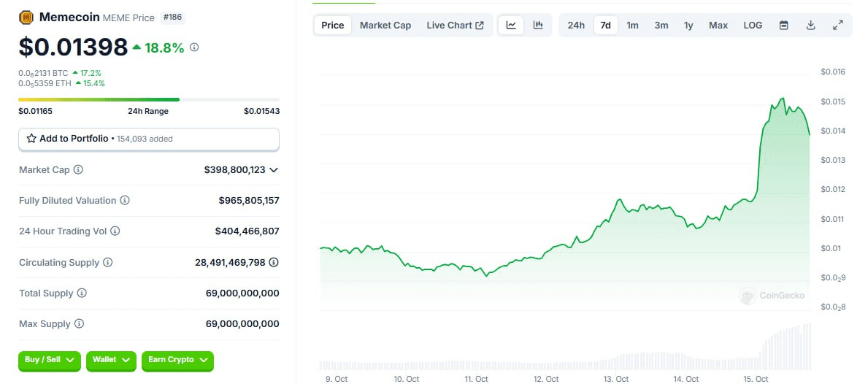This screenshot has width=868, height=384.
Task: Open the Buy / Sell dropdown
Action: click(49, 360)
